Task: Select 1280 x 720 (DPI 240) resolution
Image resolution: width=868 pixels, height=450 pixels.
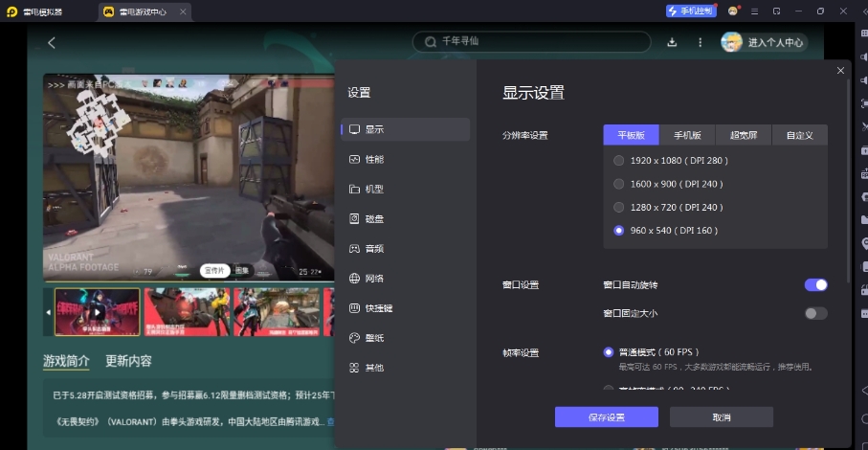Action: coord(618,207)
